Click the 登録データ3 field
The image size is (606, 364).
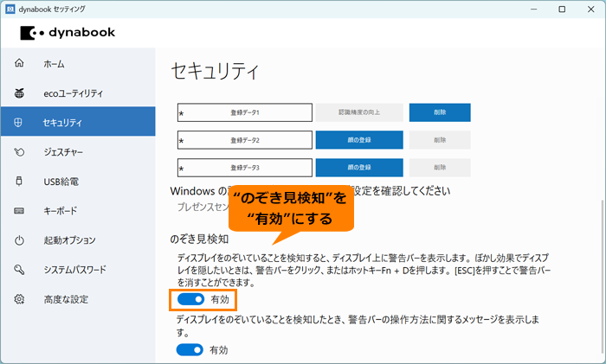point(245,168)
